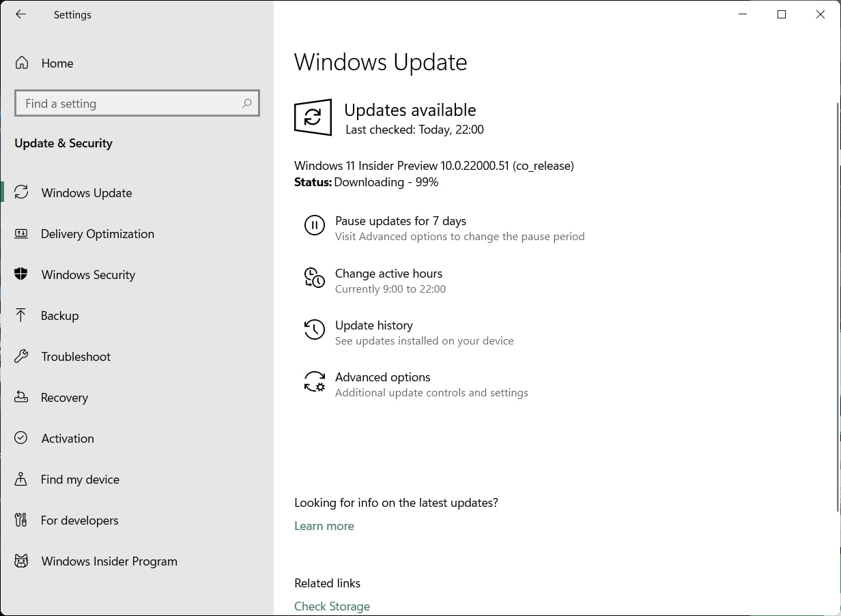Click the Windows Security shield icon
Image resolution: width=841 pixels, height=616 pixels.
(x=21, y=274)
